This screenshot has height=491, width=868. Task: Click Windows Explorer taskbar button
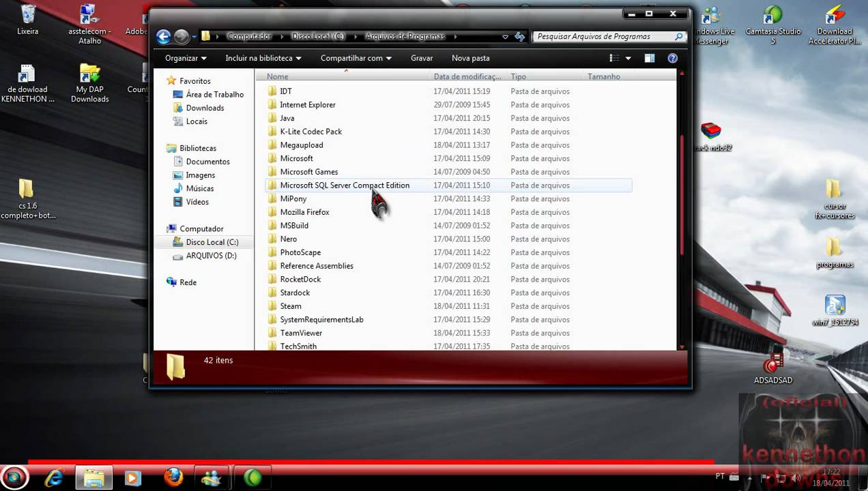(x=93, y=479)
